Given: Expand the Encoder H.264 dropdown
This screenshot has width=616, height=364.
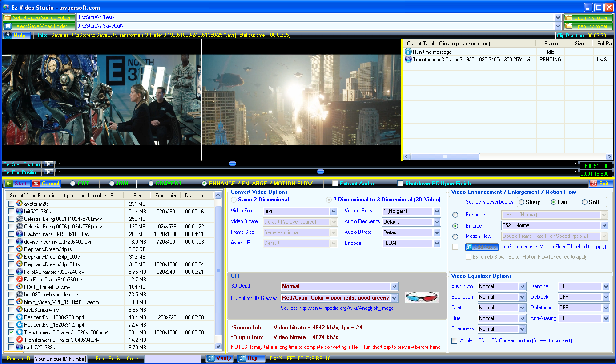Looking at the screenshot, I should pyautogui.click(x=437, y=243).
